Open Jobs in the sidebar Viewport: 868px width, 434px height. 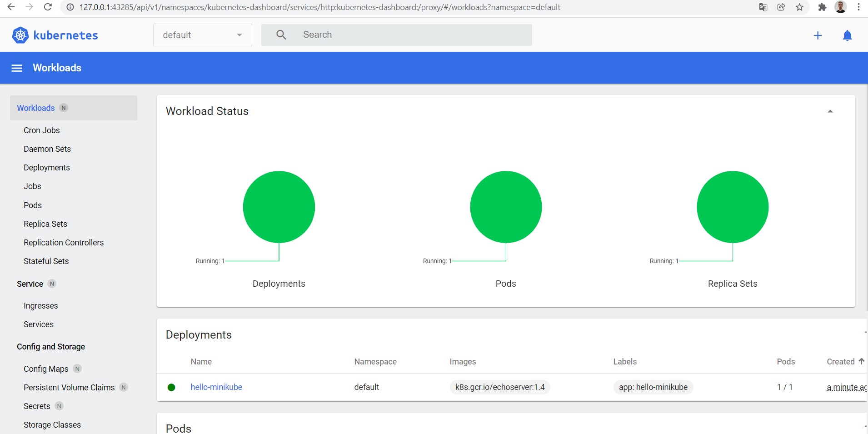(32, 186)
